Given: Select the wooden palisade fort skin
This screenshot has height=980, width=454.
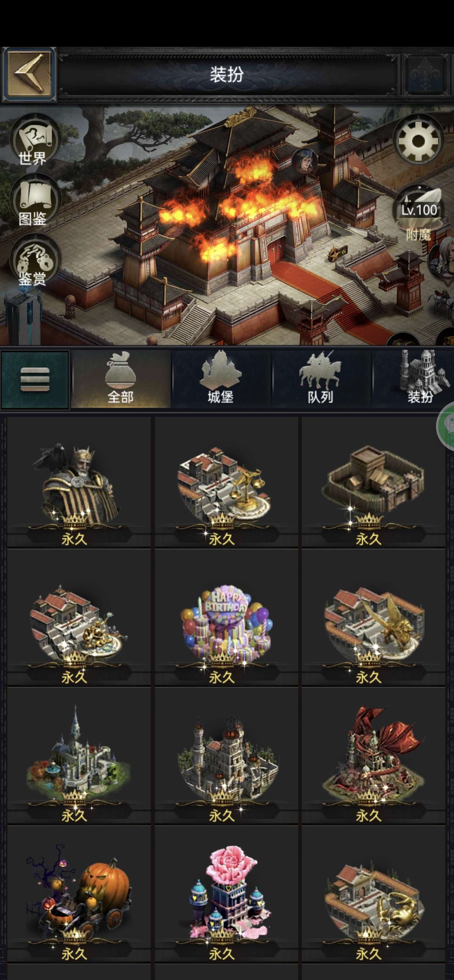Looking at the screenshot, I should 374,482.
